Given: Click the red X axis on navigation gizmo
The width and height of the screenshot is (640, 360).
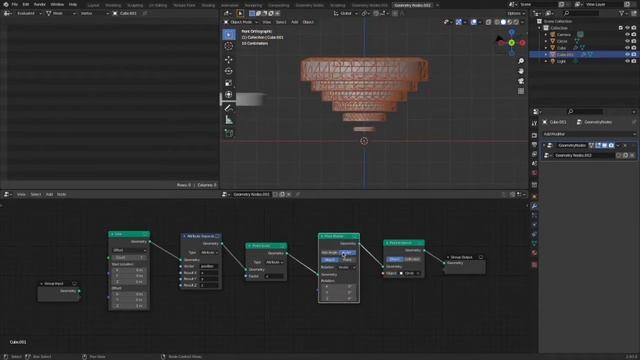Looking at the screenshot, I should [522, 43].
